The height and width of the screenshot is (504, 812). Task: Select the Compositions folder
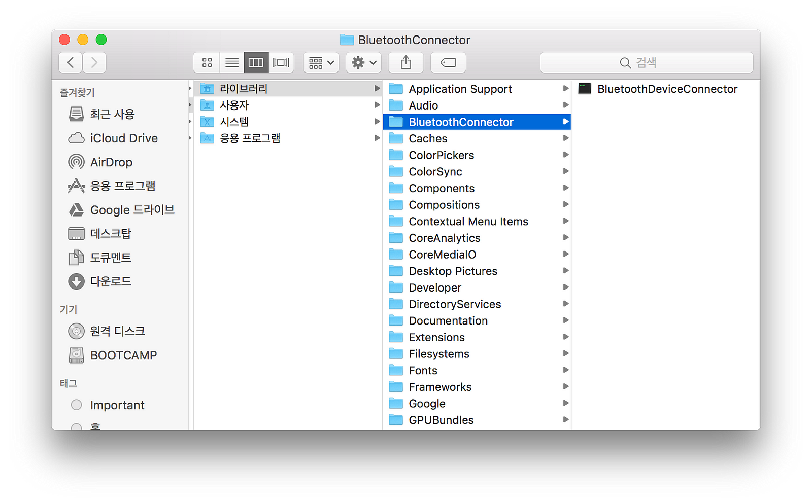tap(477, 204)
